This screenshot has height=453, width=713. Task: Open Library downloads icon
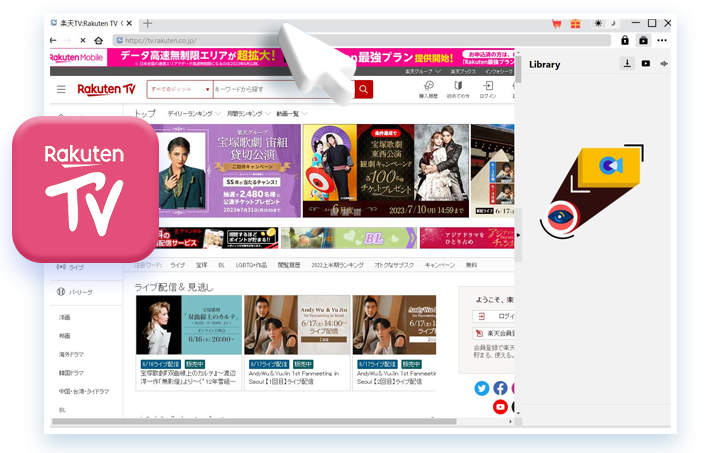coord(627,64)
